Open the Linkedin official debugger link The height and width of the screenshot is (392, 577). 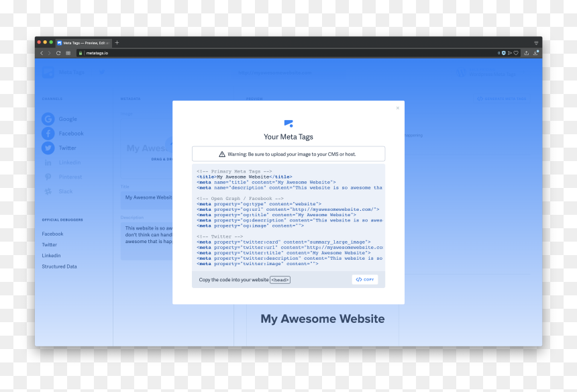tap(51, 256)
